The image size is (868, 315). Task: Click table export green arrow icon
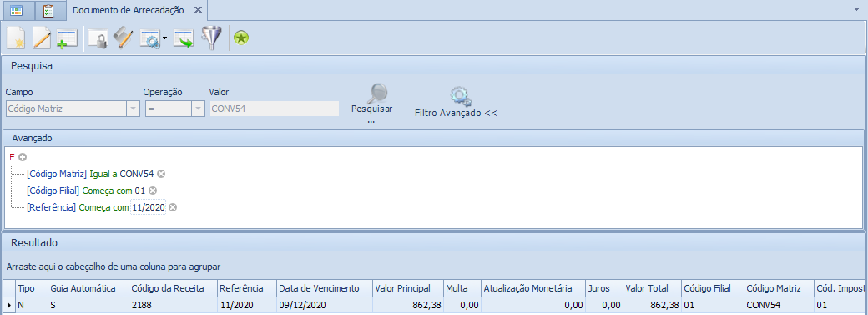coord(184,39)
